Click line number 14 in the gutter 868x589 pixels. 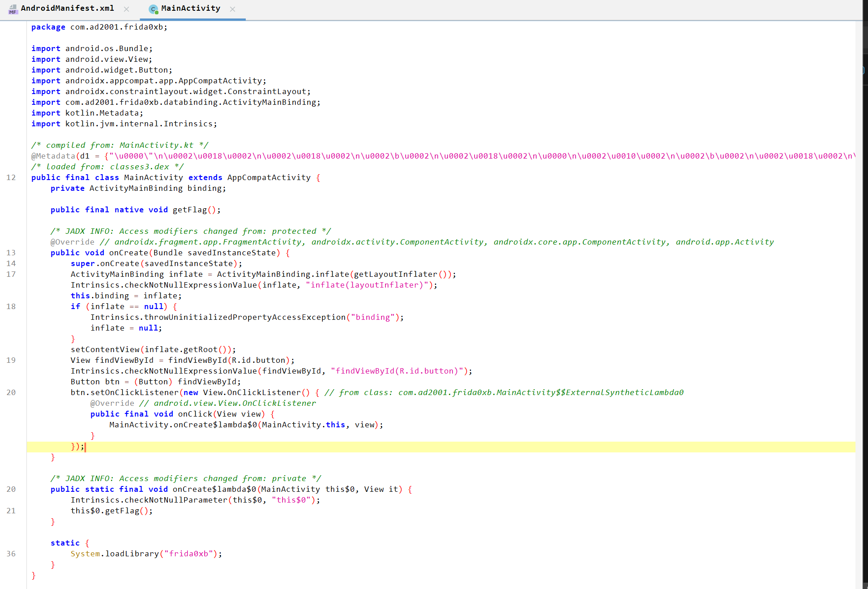click(11, 263)
